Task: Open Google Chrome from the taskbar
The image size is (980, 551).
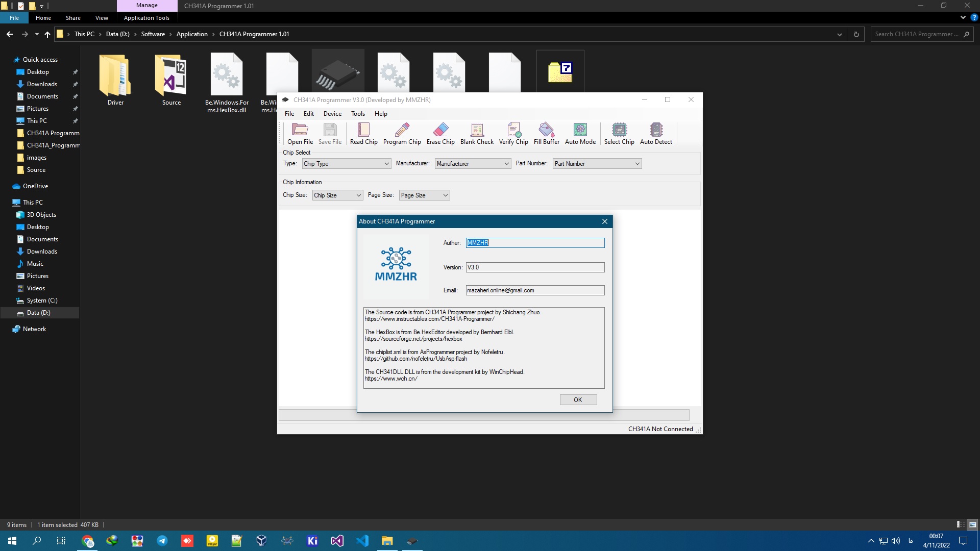Action: pos(88,541)
